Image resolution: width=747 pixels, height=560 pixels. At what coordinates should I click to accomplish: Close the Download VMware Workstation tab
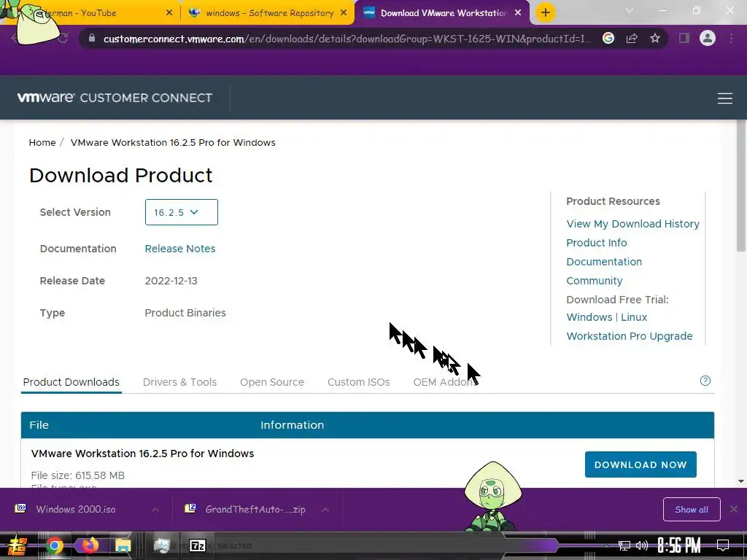coord(518,13)
